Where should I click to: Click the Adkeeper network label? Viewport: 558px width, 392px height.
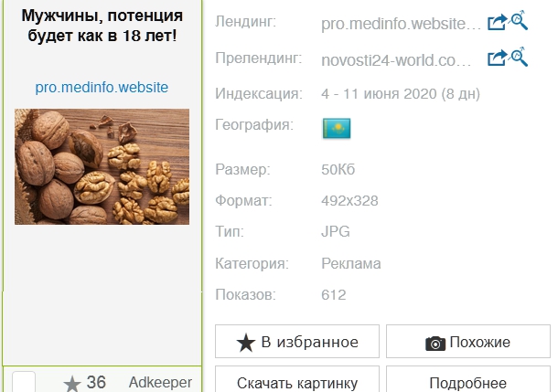[160, 382]
